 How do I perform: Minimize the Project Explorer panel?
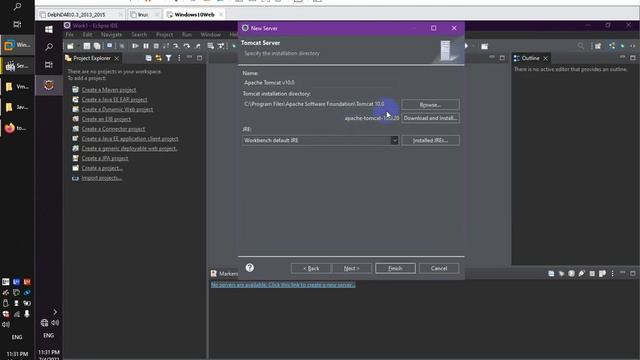coord(189,58)
